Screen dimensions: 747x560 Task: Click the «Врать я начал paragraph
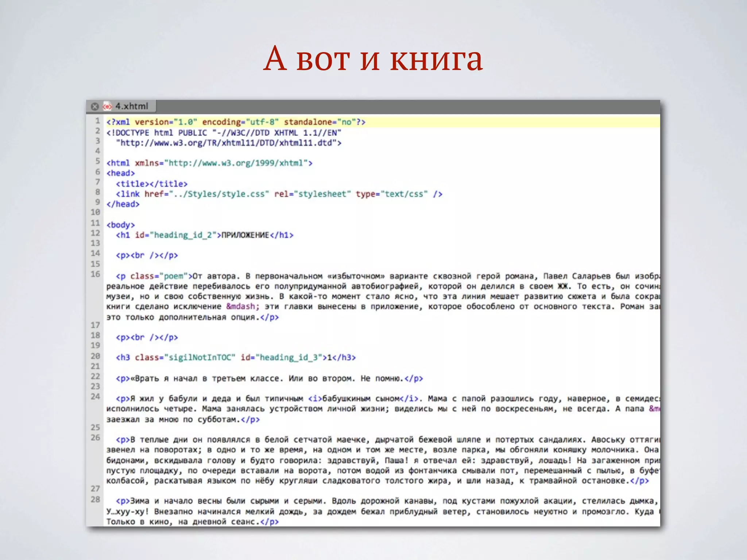coord(269,378)
